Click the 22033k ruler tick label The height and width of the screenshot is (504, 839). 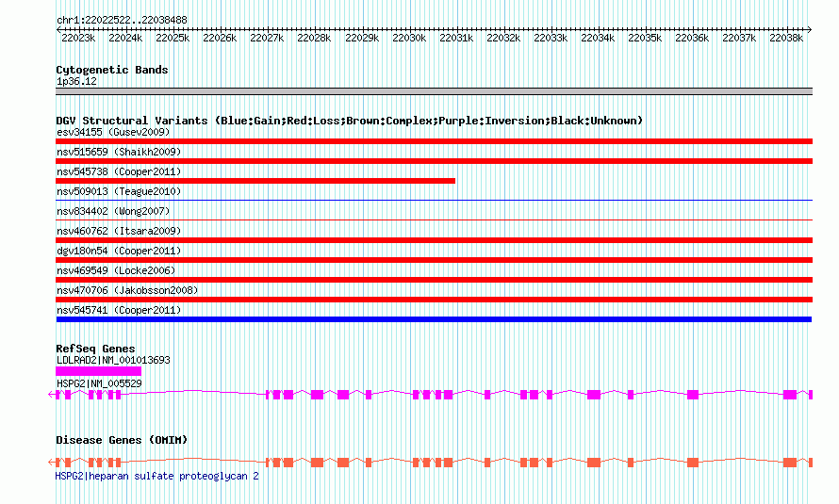pos(550,38)
